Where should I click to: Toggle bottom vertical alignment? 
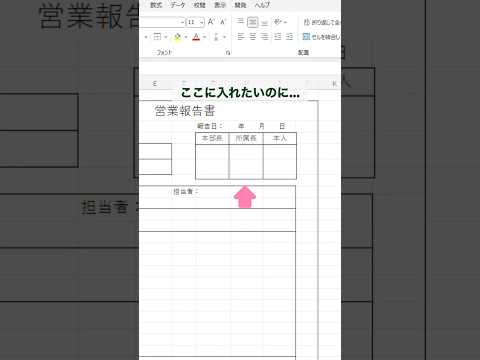point(265,22)
